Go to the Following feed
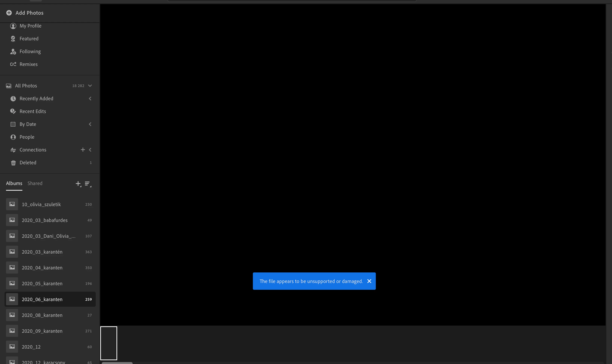The height and width of the screenshot is (364, 612). (x=30, y=51)
